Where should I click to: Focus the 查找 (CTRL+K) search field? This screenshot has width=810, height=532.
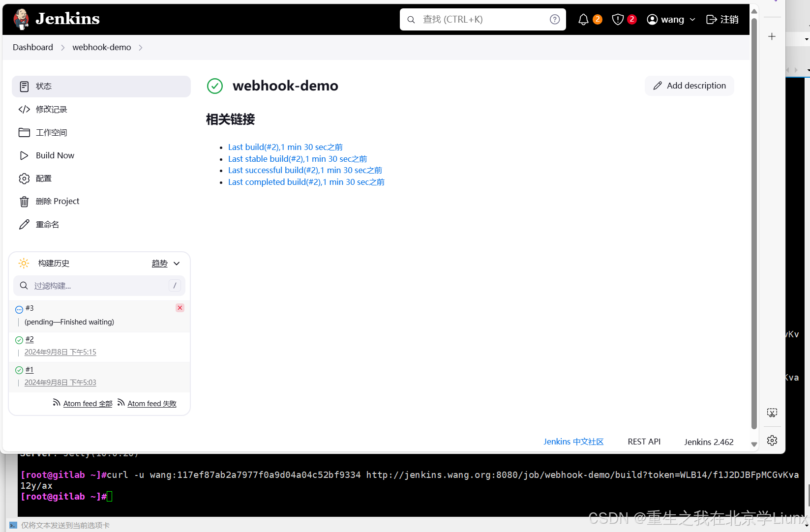(x=483, y=20)
